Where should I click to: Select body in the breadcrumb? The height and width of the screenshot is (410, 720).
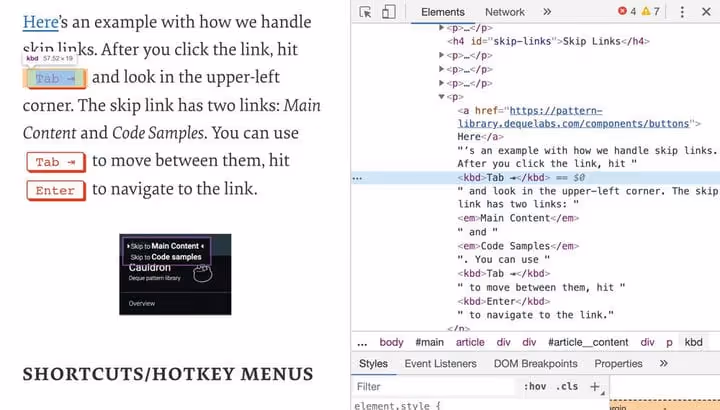(x=391, y=343)
